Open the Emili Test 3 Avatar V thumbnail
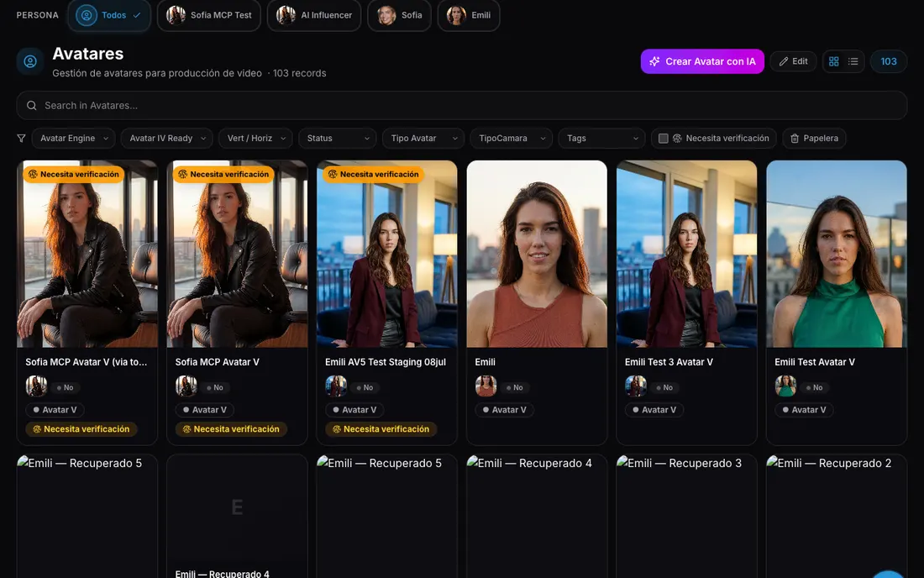 tap(686, 254)
